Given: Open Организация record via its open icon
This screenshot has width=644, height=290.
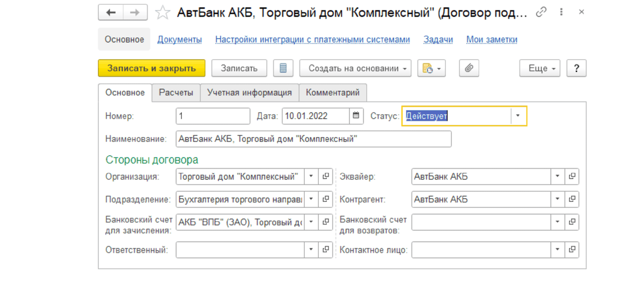Looking at the screenshot, I should (325, 176).
